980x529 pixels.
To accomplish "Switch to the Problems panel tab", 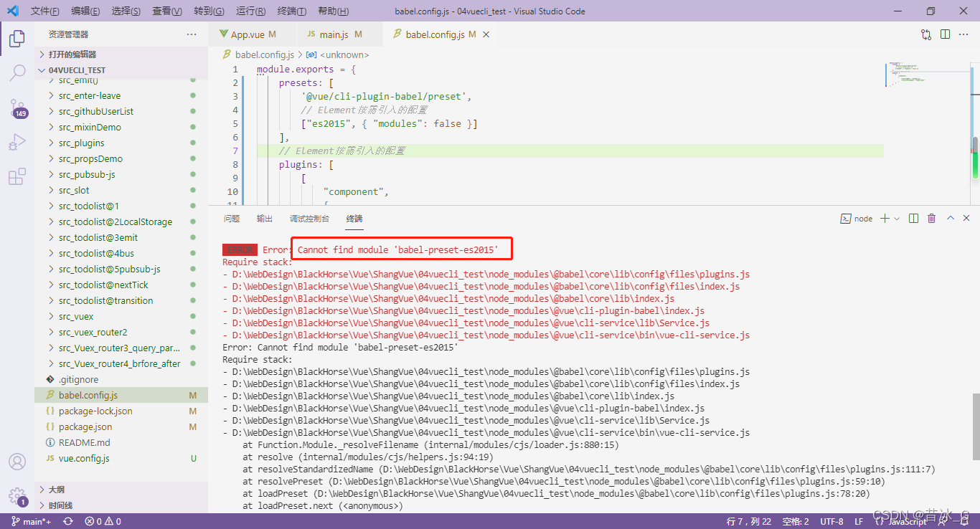I will [232, 219].
